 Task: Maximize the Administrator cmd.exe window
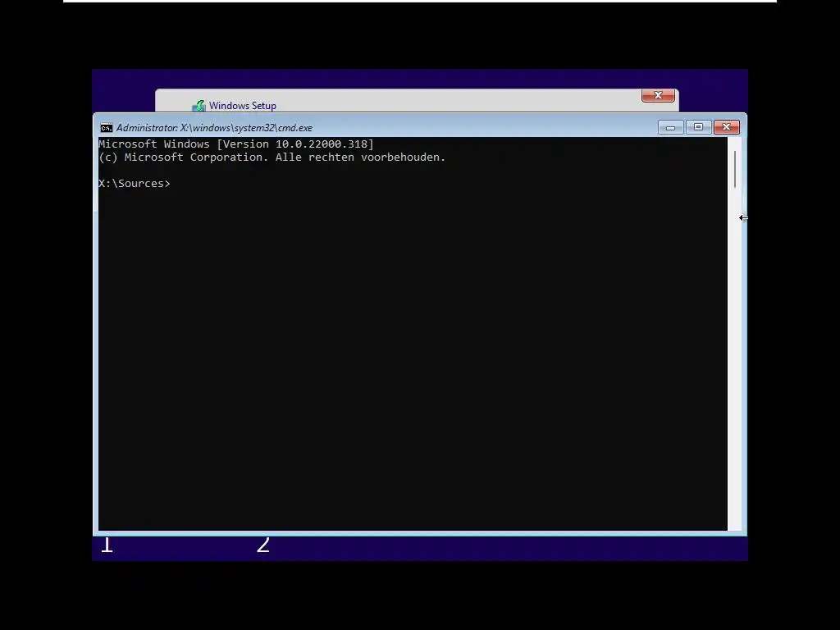698,127
